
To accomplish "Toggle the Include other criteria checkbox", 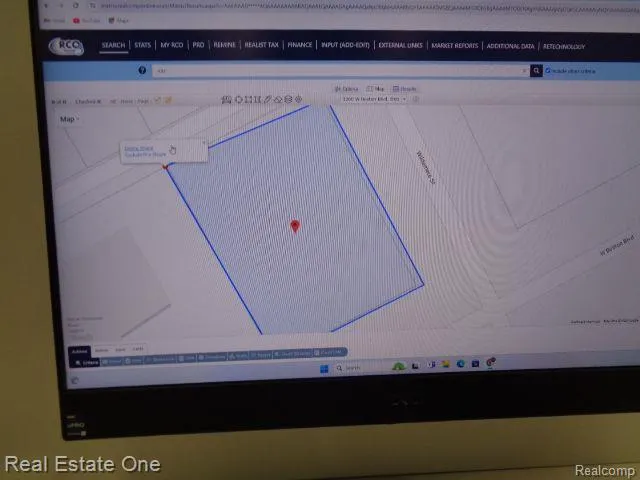I will tap(548, 71).
